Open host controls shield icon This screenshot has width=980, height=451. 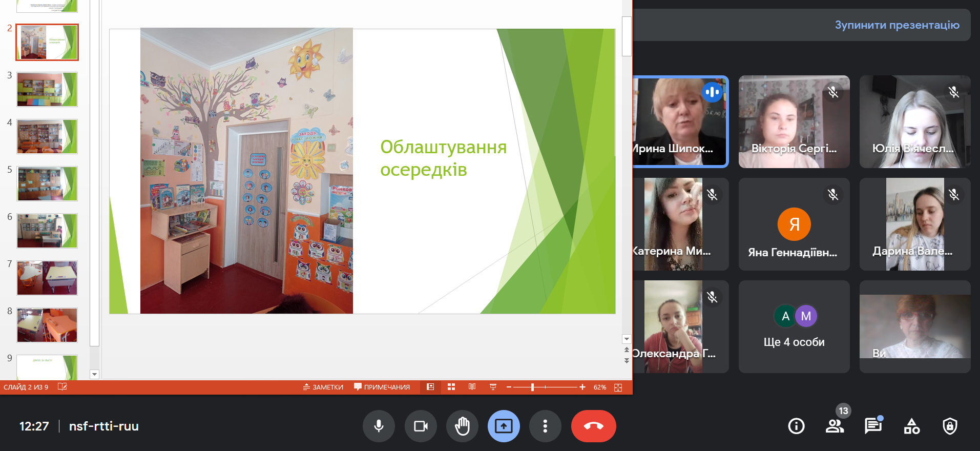pyautogui.click(x=950, y=426)
